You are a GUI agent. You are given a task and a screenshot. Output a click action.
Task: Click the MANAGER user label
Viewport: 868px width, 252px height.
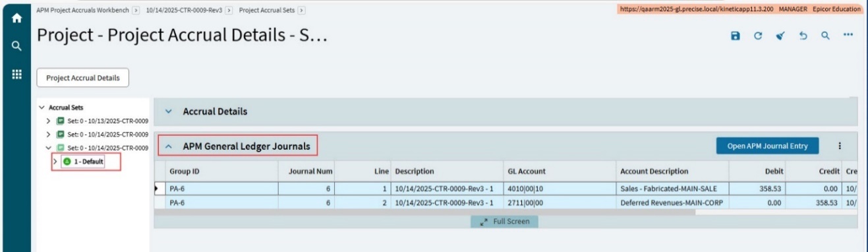coord(792,9)
